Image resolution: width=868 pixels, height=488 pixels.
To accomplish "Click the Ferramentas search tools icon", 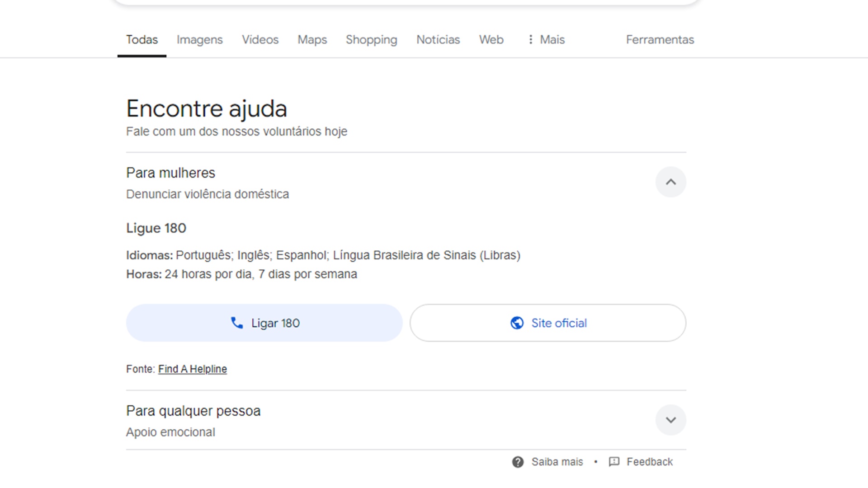I will pyautogui.click(x=660, y=40).
